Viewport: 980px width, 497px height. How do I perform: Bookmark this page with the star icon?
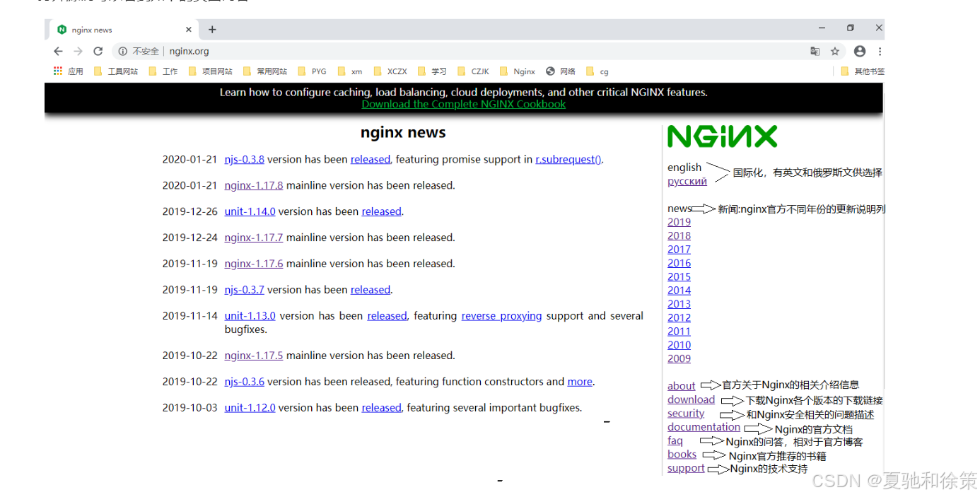(x=835, y=51)
